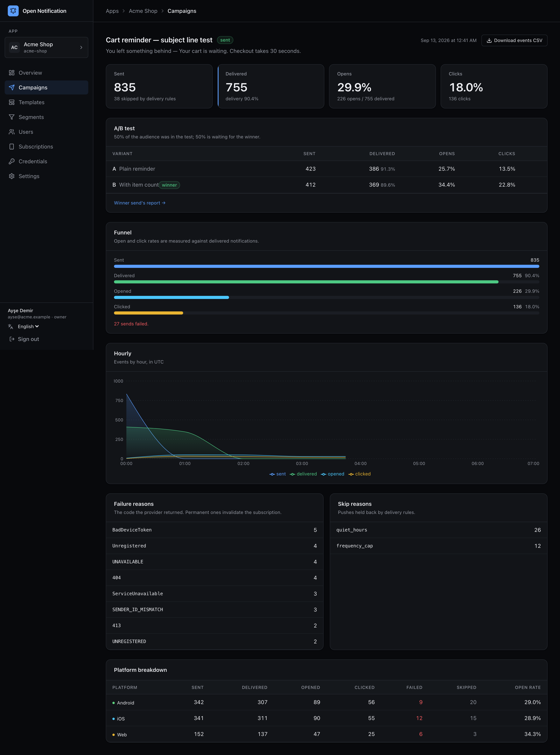Click the Campaigns paper plane icon
This screenshot has width=560, height=755.
click(x=11, y=87)
